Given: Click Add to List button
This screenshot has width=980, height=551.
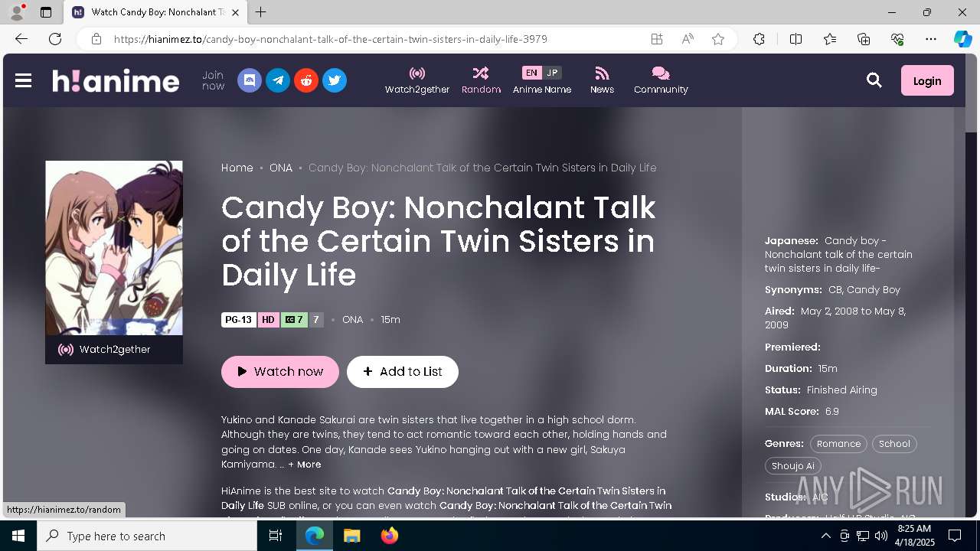Looking at the screenshot, I should 403,372.
